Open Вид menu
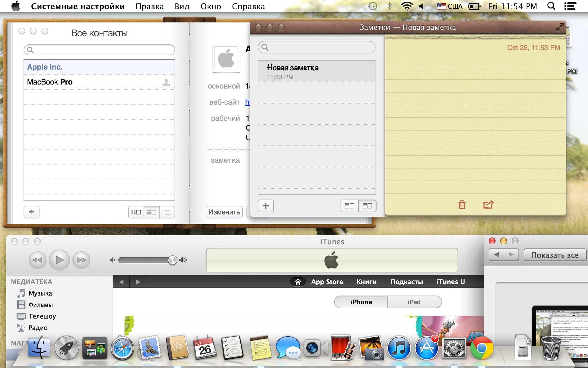This screenshot has height=368, width=588. 182,6
